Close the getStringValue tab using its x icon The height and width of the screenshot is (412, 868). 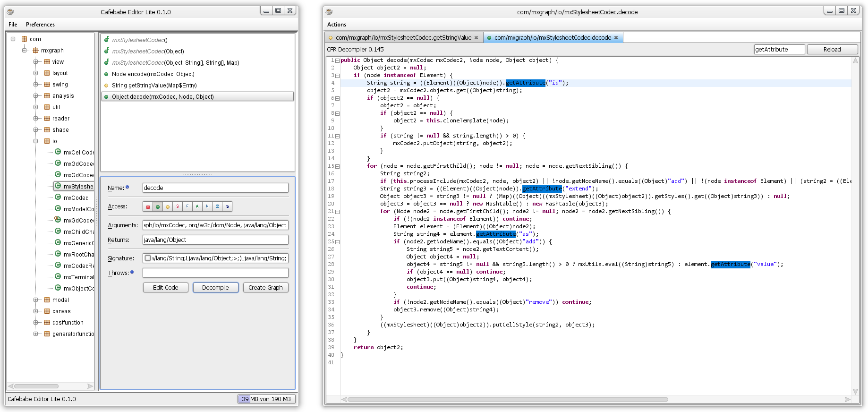476,38
